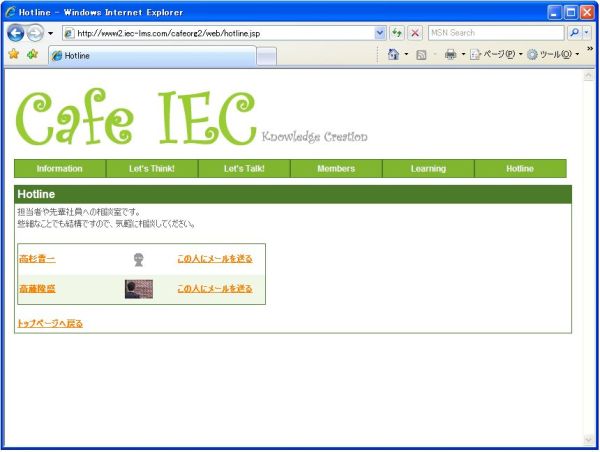Click the mail link in 高杉晋一 row
Viewport: 600px width, 452px height.
tap(215, 259)
